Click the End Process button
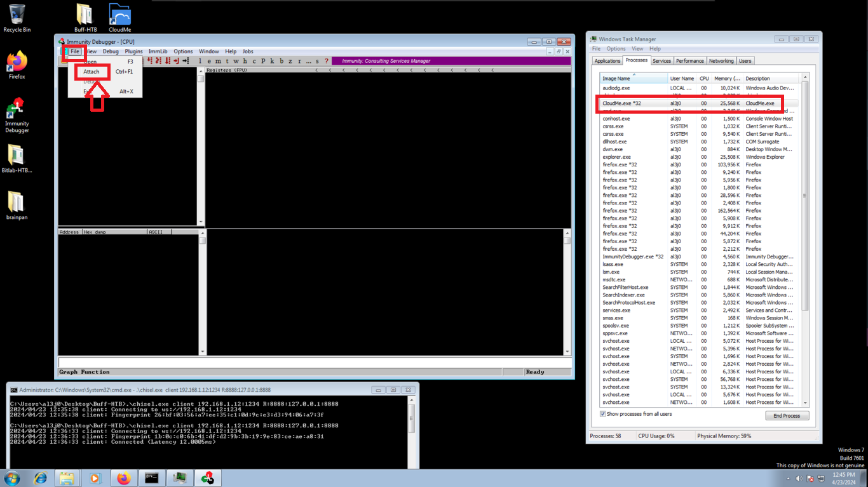The height and width of the screenshot is (487, 868). point(787,415)
